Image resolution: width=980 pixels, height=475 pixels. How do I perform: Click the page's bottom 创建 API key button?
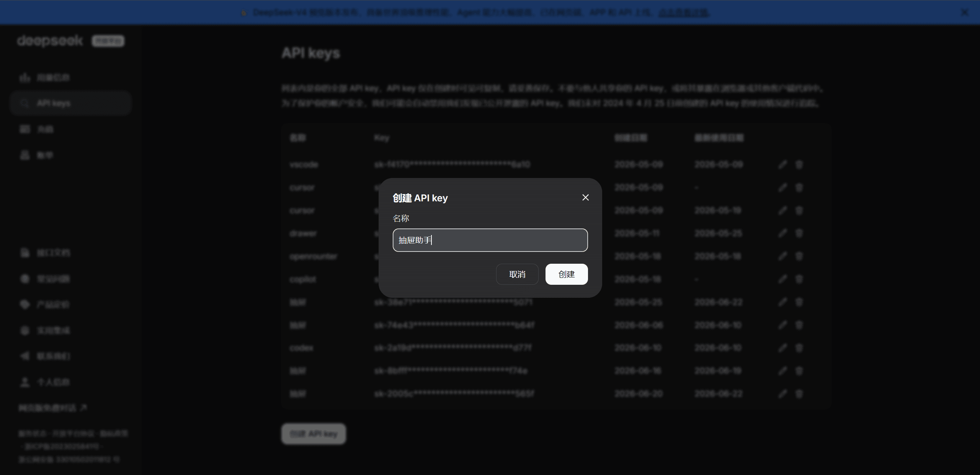pyautogui.click(x=314, y=434)
